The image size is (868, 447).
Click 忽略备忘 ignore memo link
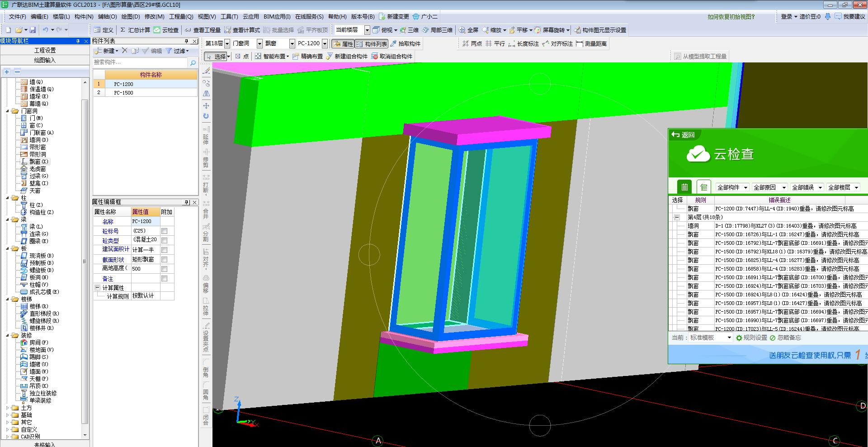point(786,338)
